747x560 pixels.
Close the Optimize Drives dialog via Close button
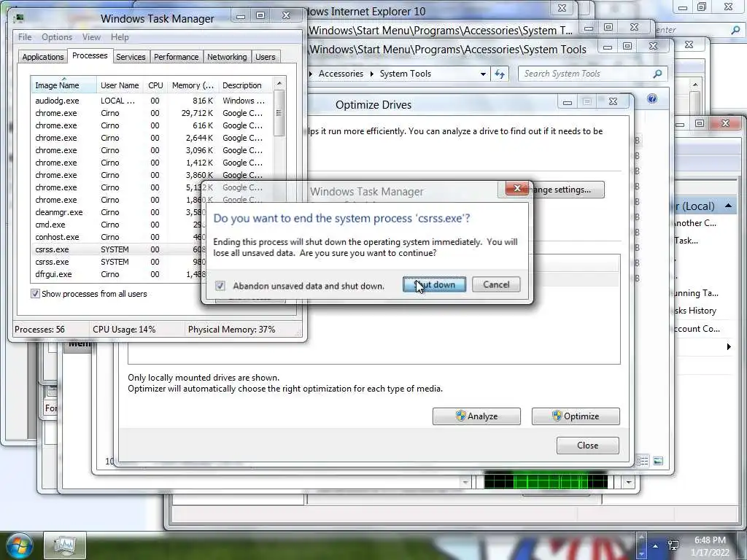pos(587,446)
